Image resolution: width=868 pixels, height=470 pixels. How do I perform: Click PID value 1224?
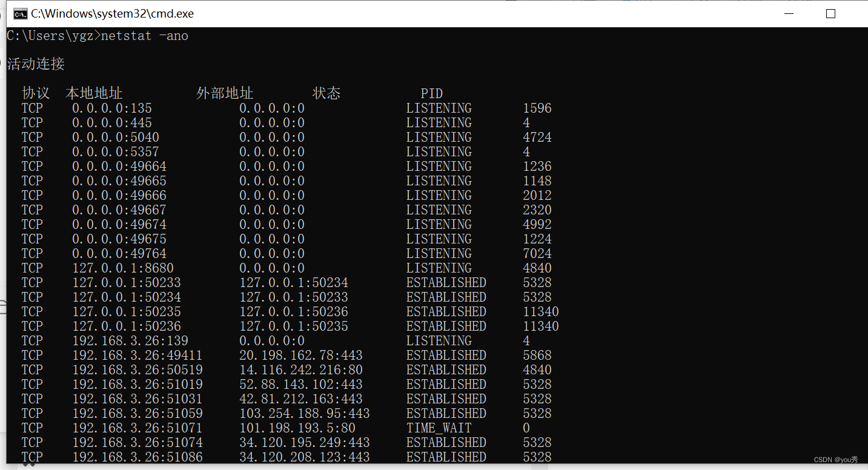[537, 239]
